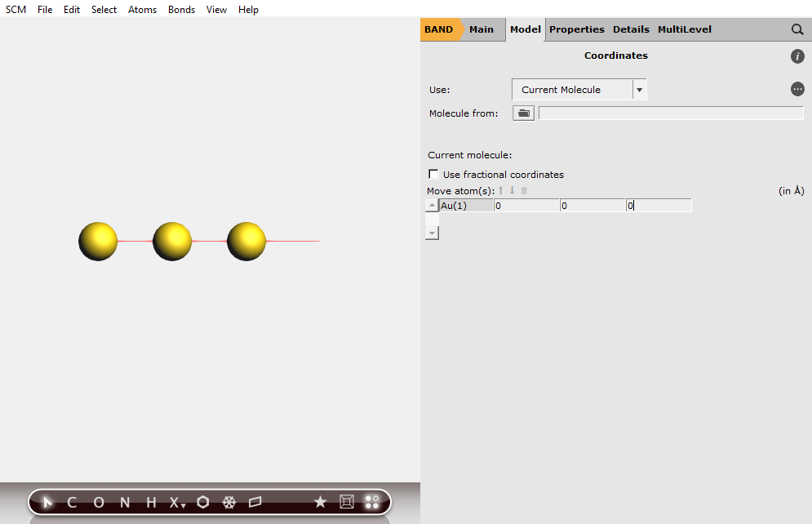Select the Carbon atom tool

71,502
